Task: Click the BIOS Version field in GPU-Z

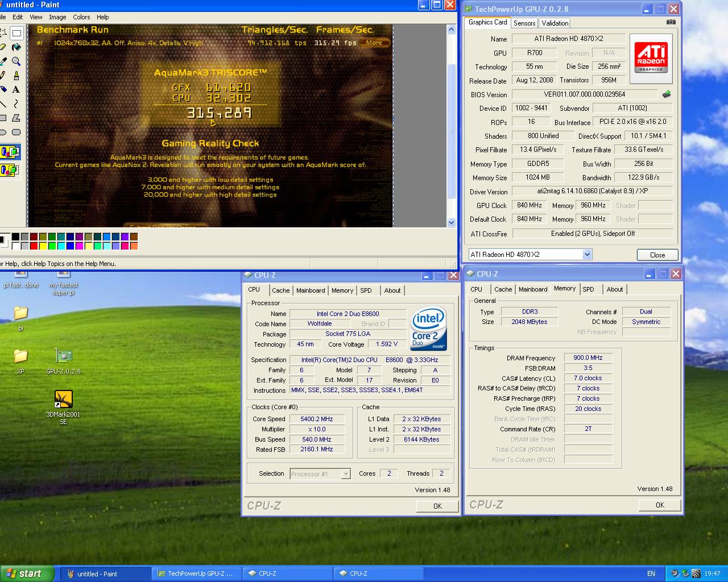Action: (x=585, y=94)
